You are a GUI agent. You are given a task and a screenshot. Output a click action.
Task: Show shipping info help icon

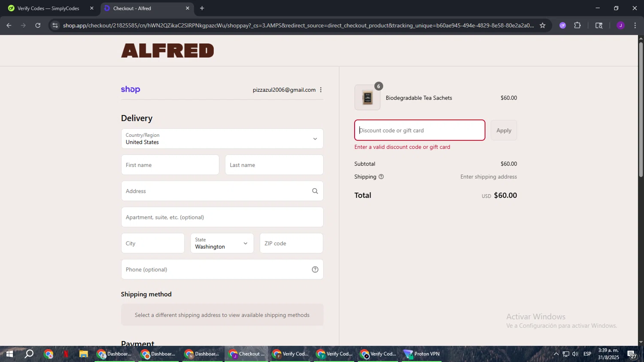(x=381, y=177)
